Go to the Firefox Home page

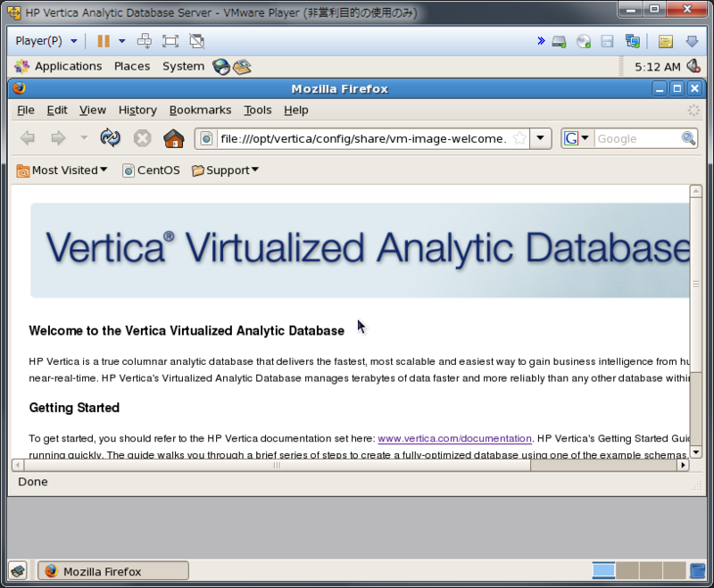coord(173,138)
